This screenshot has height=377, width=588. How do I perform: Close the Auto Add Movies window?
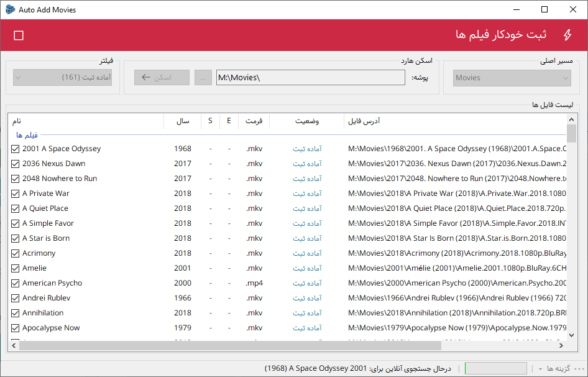click(x=573, y=9)
